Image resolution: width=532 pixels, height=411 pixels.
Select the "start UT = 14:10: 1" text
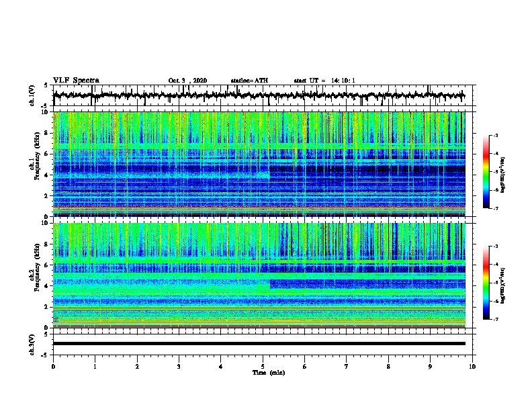324,81
